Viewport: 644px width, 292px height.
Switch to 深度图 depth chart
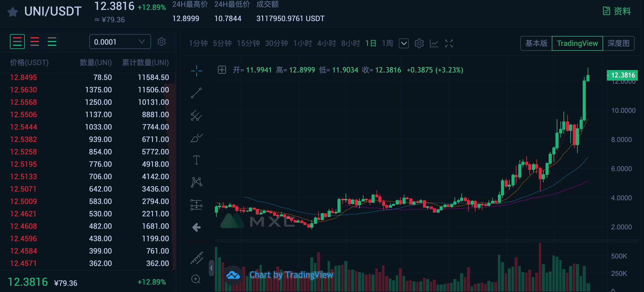pyautogui.click(x=619, y=43)
